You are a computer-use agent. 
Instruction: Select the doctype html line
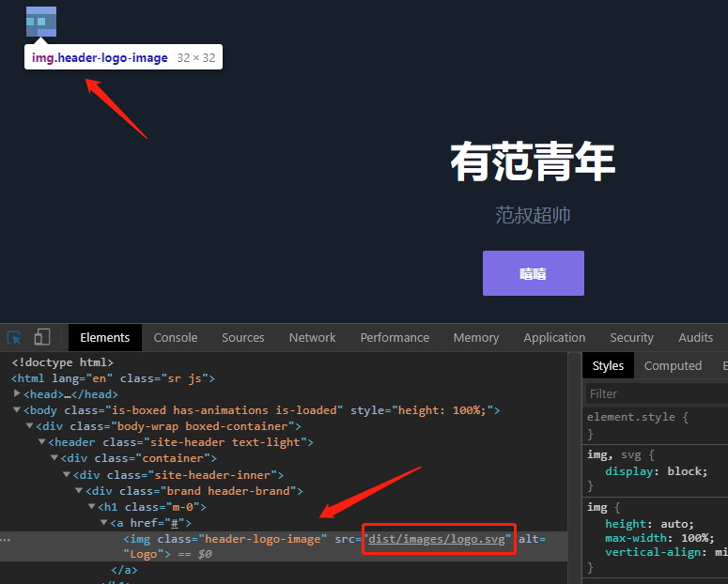63,362
